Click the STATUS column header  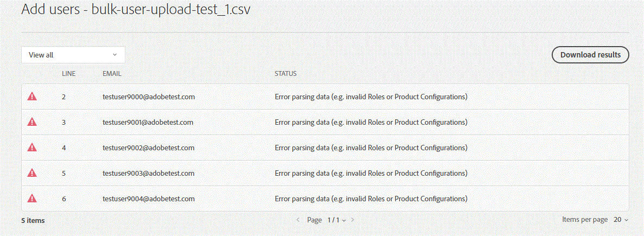[x=286, y=74]
